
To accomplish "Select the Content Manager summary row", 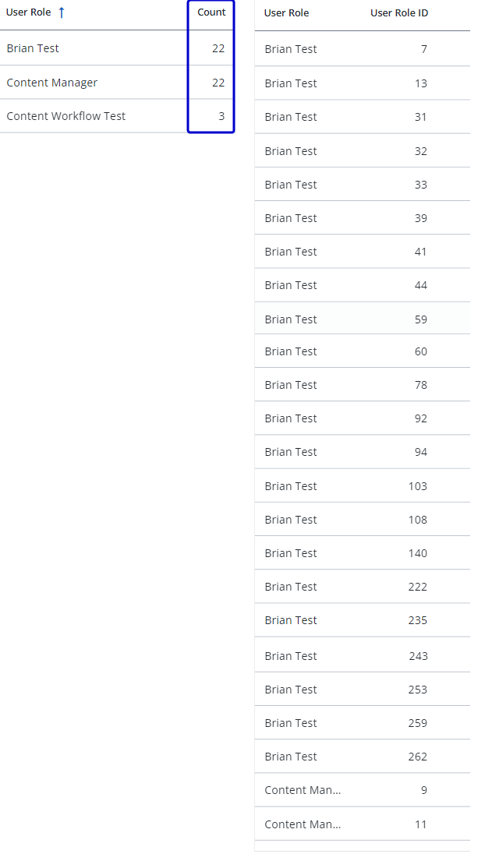I will (x=117, y=83).
